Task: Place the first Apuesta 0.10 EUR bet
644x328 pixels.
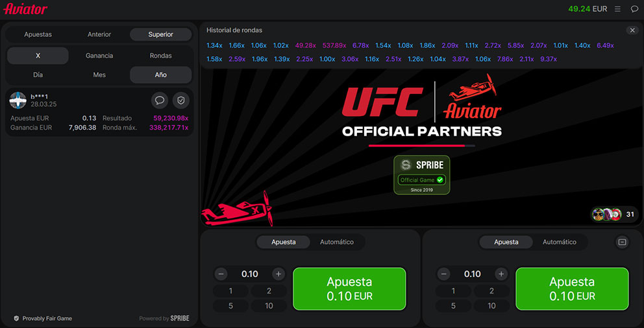Action: [x=349, y=289]
